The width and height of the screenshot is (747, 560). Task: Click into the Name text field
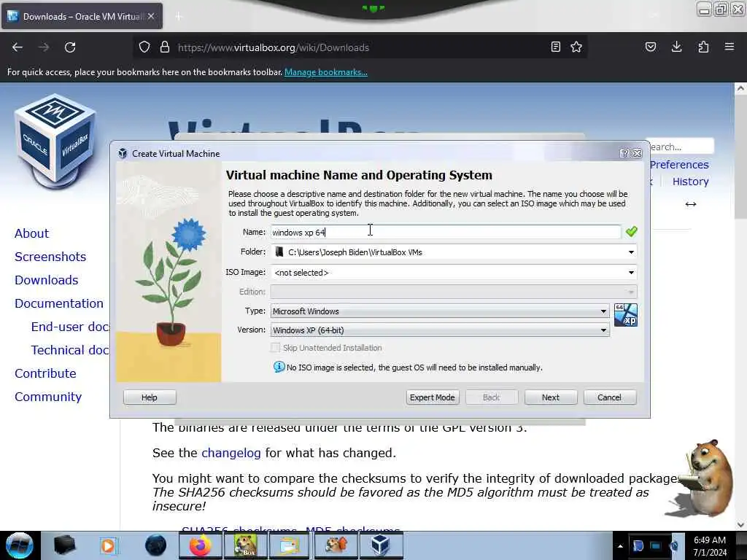(x=446, y=232)
